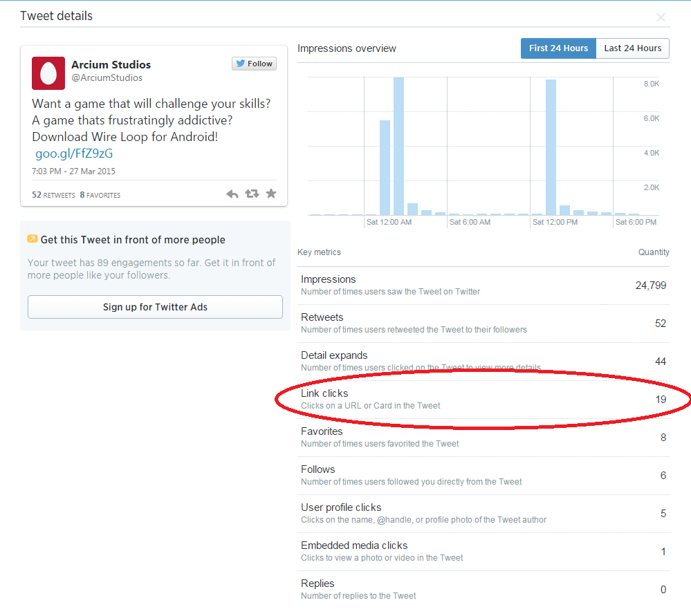691x616 pixels.
Task: Click the Replies metric label
Action: (x=317, y=584)
